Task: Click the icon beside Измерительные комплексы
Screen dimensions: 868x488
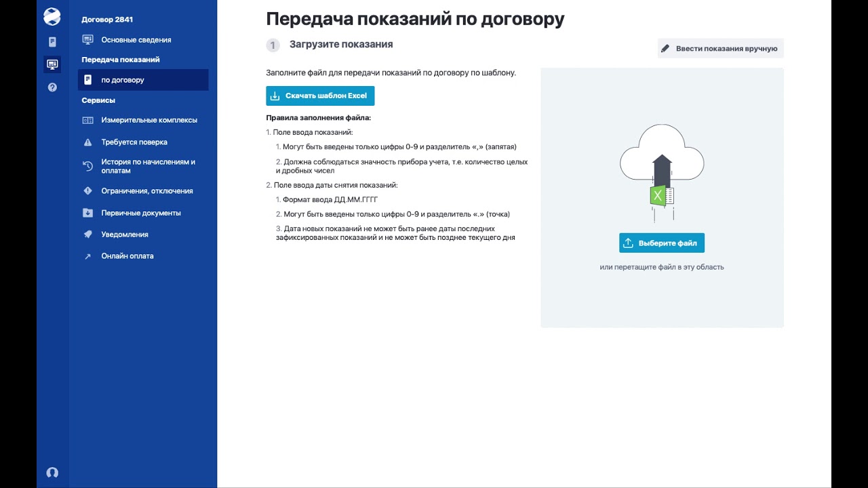Action: [x=87, y=120]
